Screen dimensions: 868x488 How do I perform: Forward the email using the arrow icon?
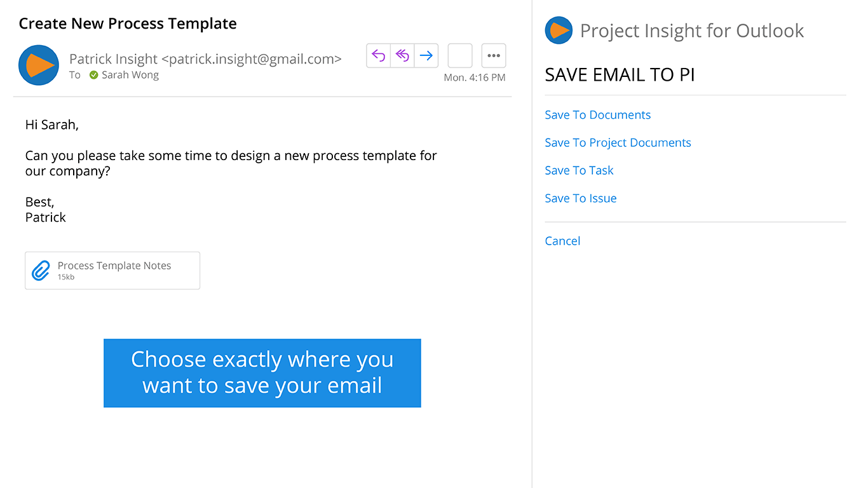point(426,56)
